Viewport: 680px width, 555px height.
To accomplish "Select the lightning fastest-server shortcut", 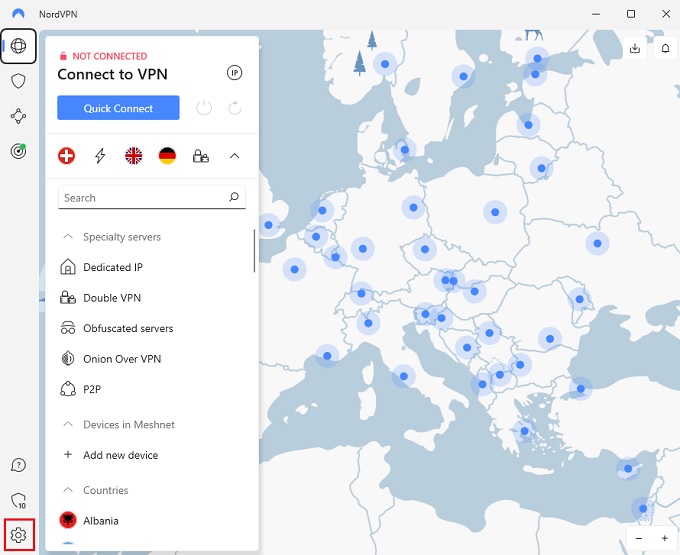I will tap(100, 156).
